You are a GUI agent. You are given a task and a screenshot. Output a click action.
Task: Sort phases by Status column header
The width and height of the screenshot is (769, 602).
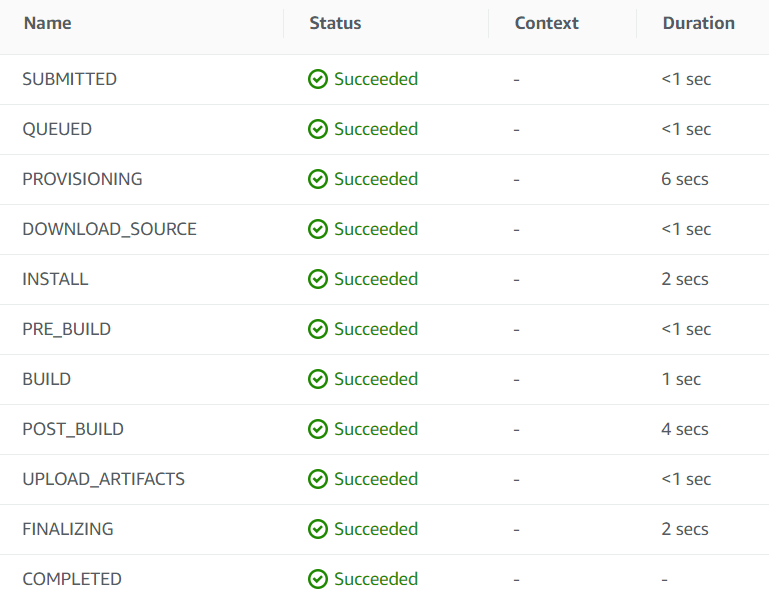pos(335,23)
